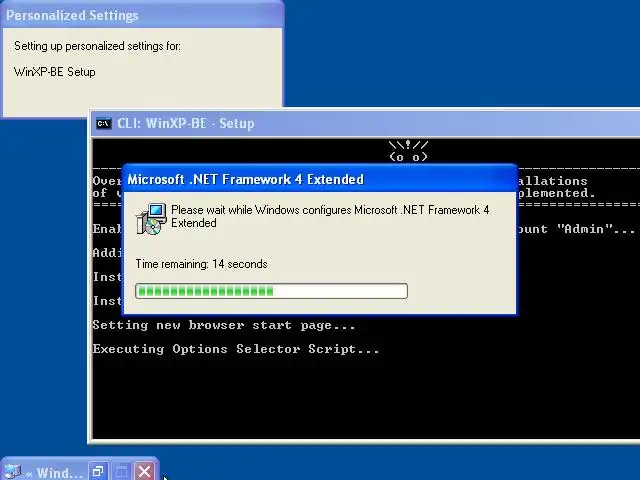Select the Microsoft .NET Framework 4 Extended title bar
Viewport: 640px width, 480px height.
pos(320,179)
